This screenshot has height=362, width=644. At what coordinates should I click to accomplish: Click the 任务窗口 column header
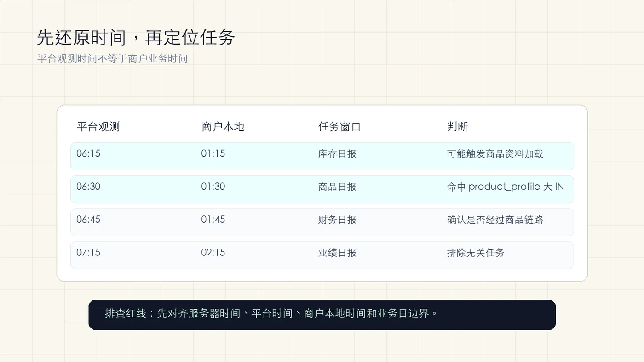(339, 127)
